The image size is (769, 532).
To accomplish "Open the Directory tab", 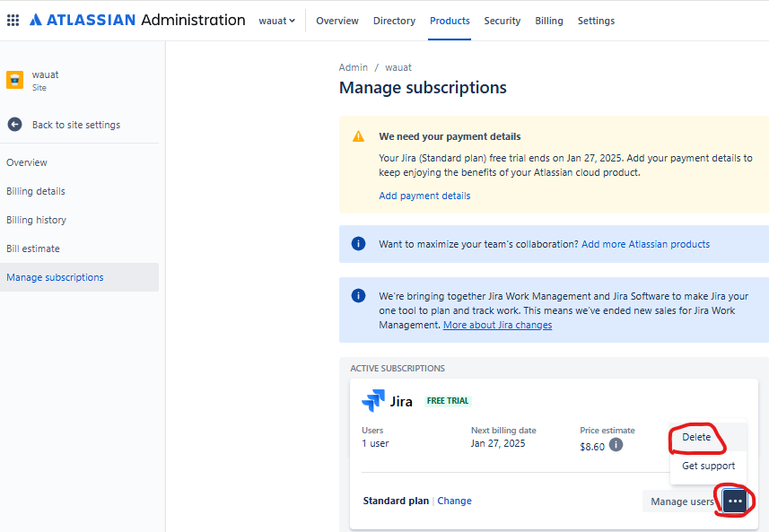I will coord(394,21).
